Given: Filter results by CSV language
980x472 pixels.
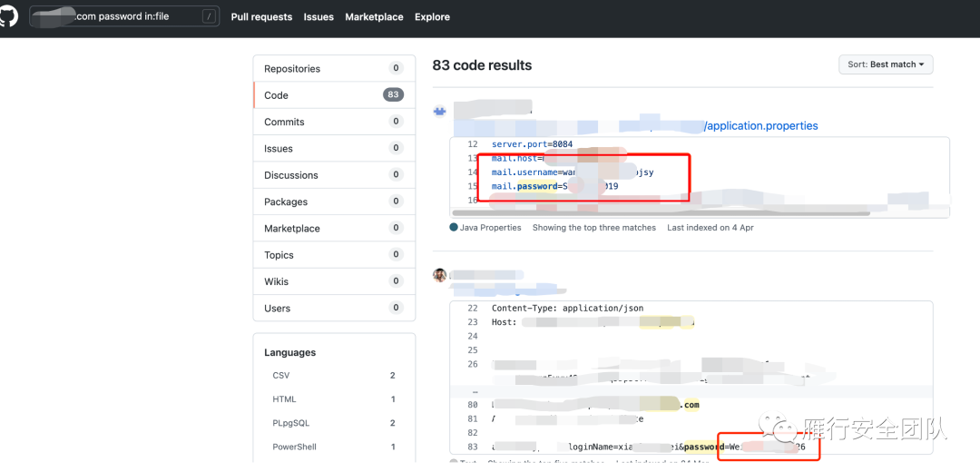Looking at the screenshot, I should [x=334, y=376].
